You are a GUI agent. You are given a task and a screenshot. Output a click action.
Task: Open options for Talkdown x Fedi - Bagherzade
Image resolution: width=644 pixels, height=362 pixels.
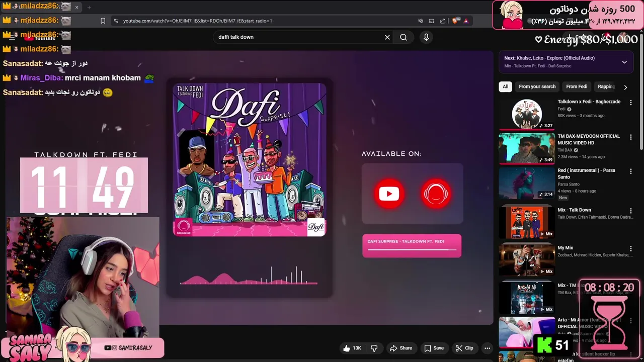(631, 103)
